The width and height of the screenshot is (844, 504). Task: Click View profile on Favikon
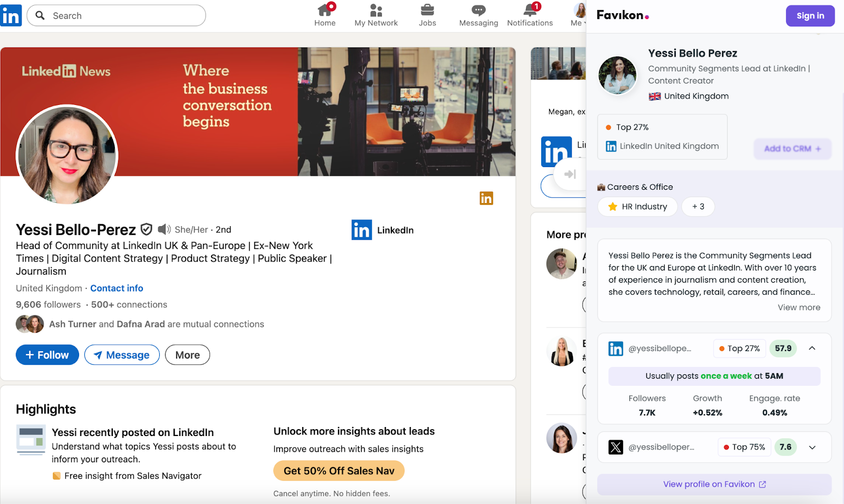tap(714, 484)
